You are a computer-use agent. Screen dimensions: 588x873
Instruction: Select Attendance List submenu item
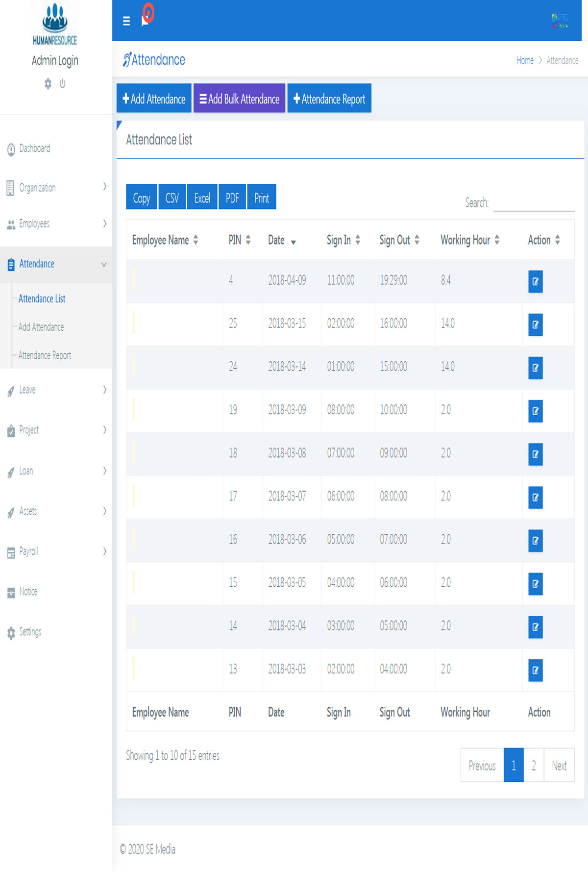(42, 299)
